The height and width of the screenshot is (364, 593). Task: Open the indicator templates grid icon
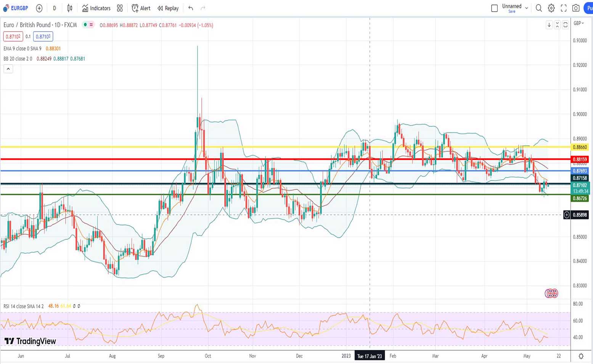pyautogui.click(x=120, y=8)
